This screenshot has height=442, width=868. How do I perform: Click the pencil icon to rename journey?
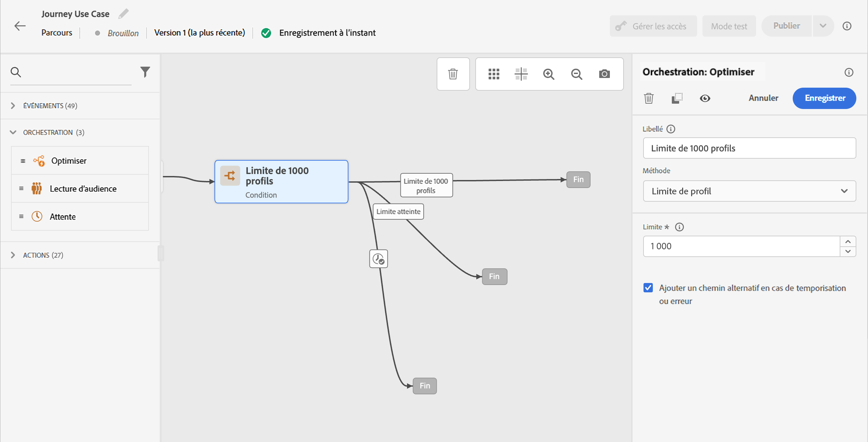pos(123,14)
